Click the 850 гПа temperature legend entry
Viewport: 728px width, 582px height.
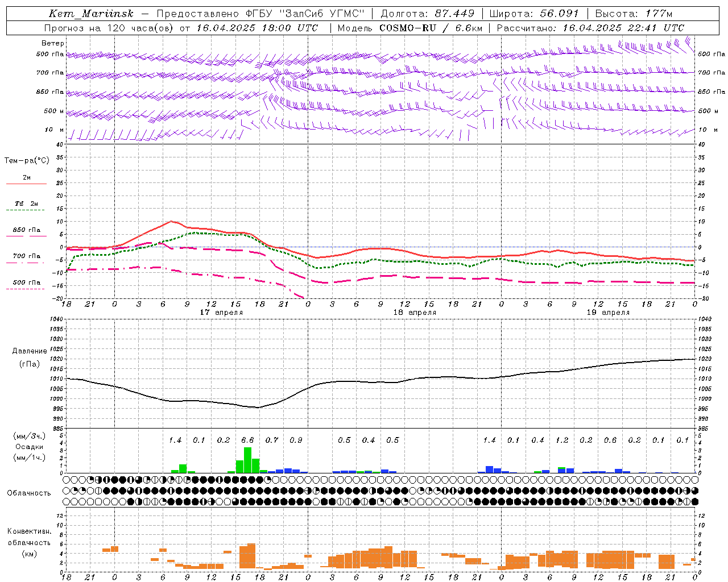click(26, 230)
